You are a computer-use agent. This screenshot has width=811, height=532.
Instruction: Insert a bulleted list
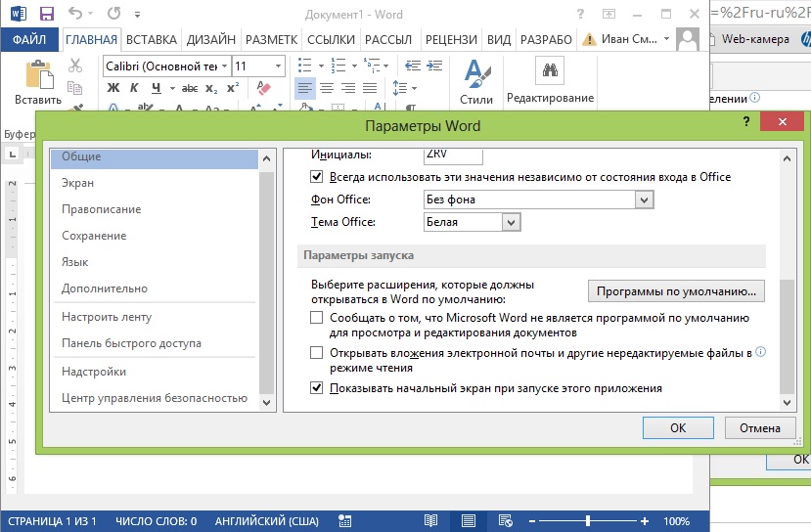click(304, 66)
